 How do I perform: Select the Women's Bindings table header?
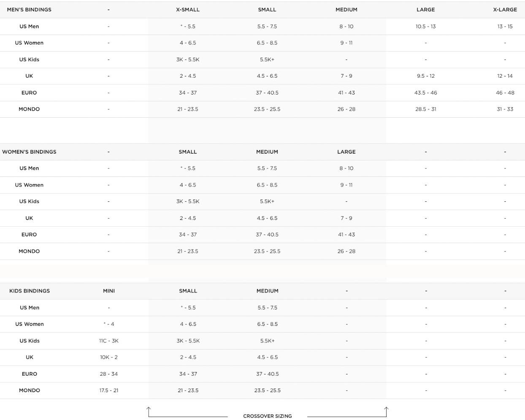29,152
